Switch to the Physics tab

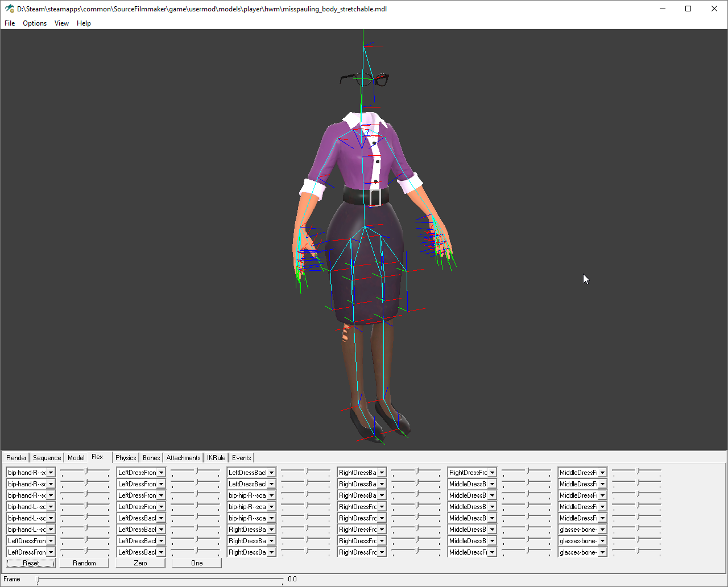[126, 458]
